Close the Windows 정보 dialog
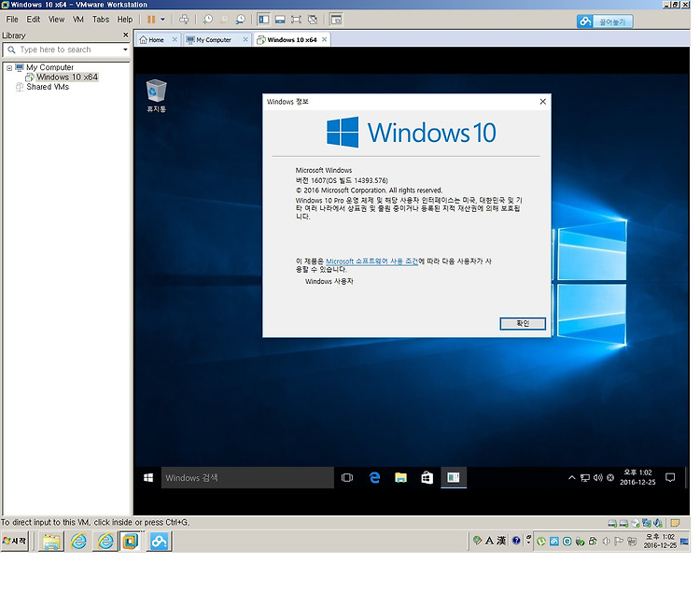This screenshot has height=592, width=700. (543, 102)
